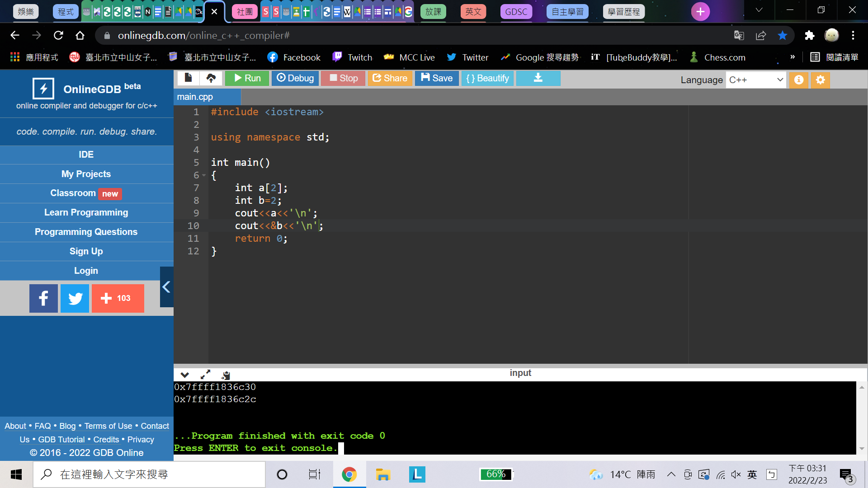The image size is (868, 488).
Task: Click the download code icon button
Action: click(538, 78)
